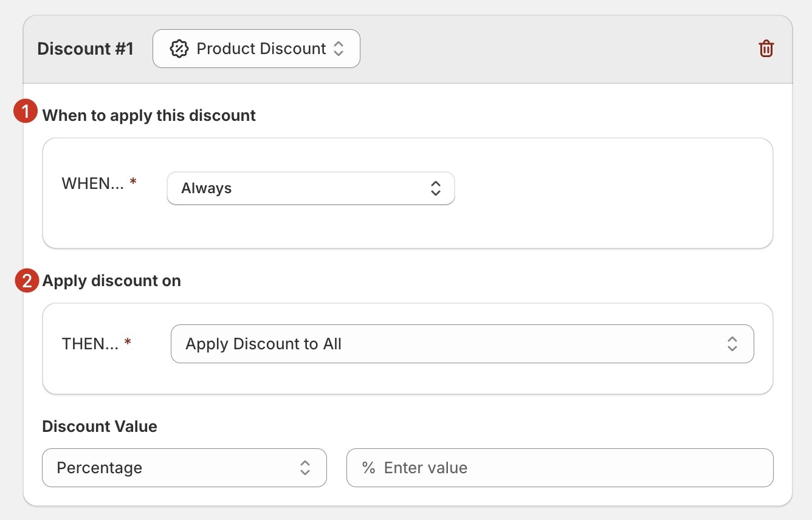Click the up-down arrows in the Always selector
This screenshot has width=812, height=520.
point(435,188)
